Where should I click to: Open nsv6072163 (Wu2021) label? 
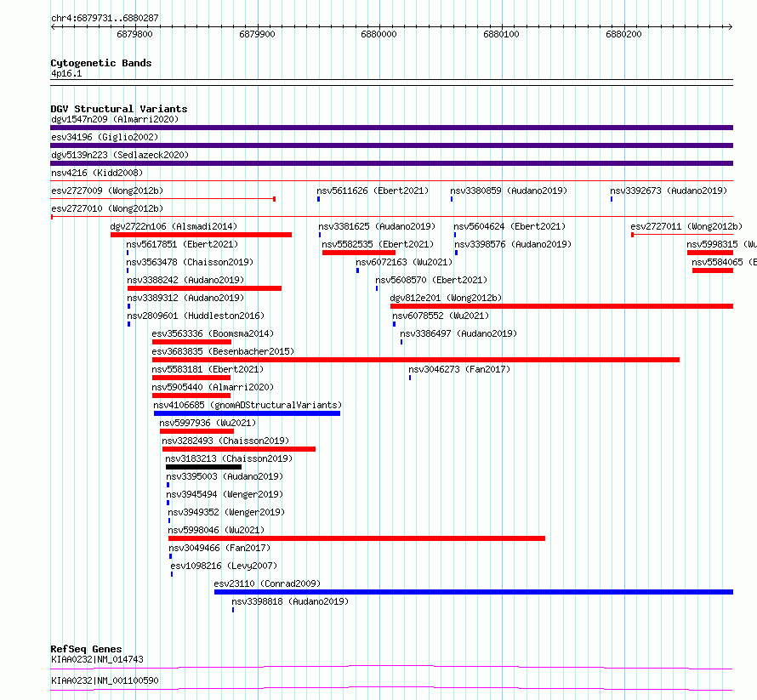pyautogui.click(x=404, y=262)
